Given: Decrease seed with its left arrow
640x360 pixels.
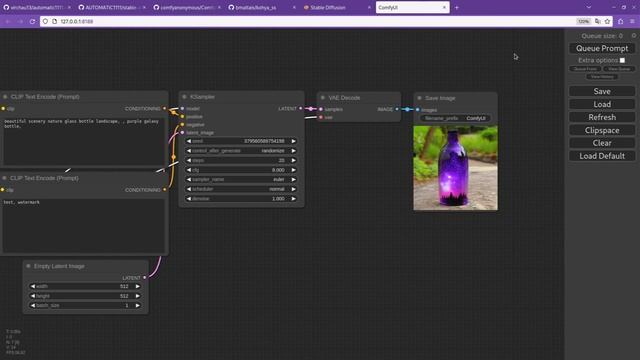Looking at the screenshot, I should point(189,141).
